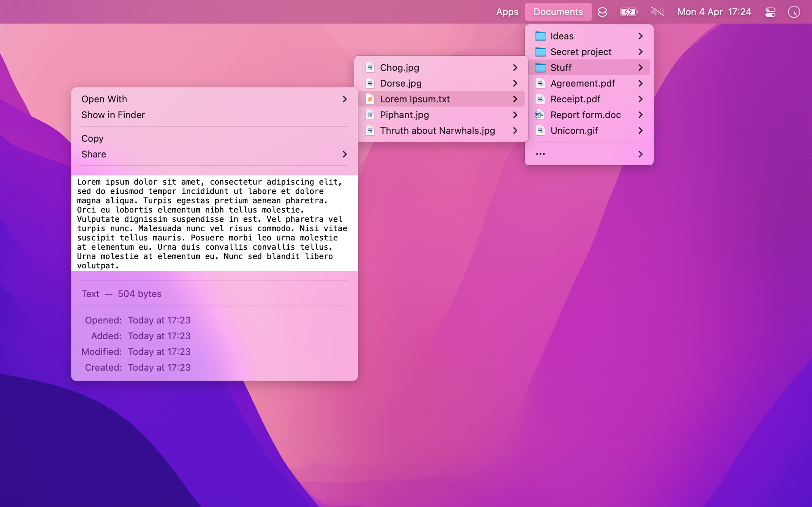Unmute sound via the crossed speaker icon
The width and height of the screenshot is (812, 507).
coord(657,12)
